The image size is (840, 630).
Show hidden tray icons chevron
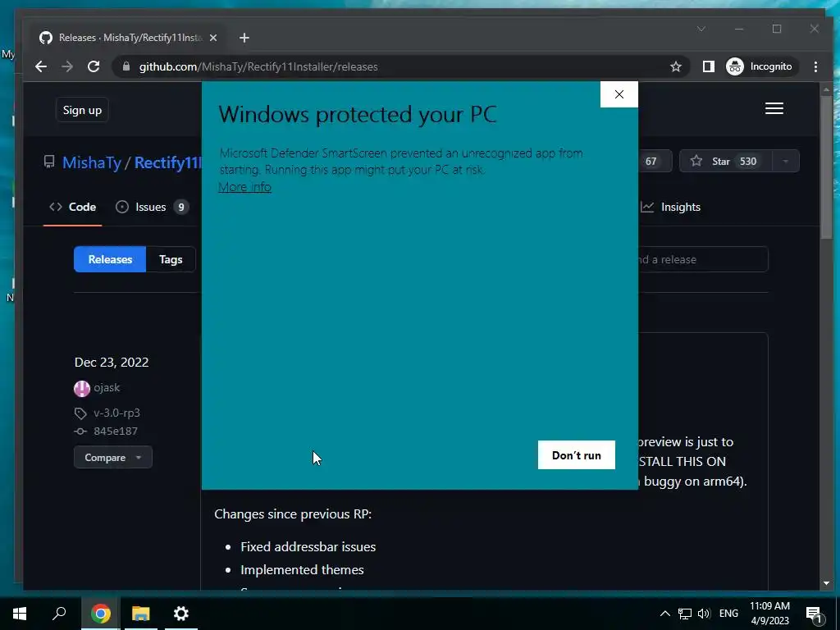click(664, 614)
